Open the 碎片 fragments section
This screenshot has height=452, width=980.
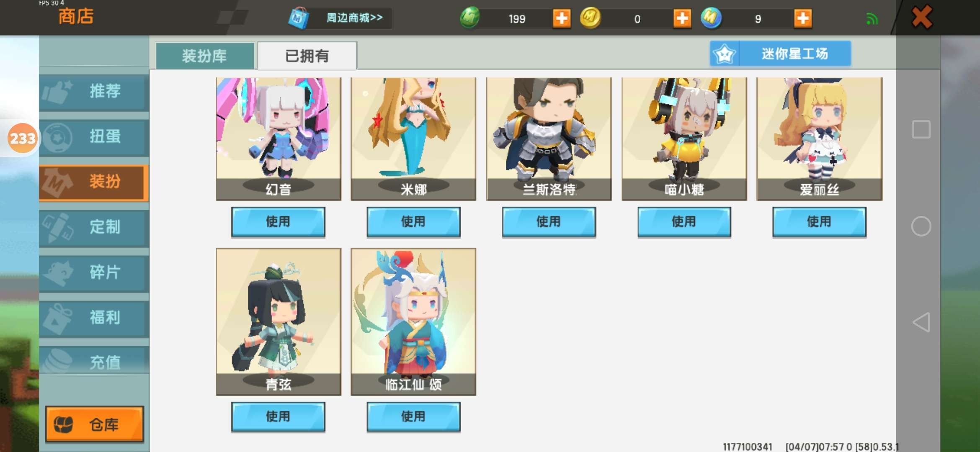click(x=94, y=272)
